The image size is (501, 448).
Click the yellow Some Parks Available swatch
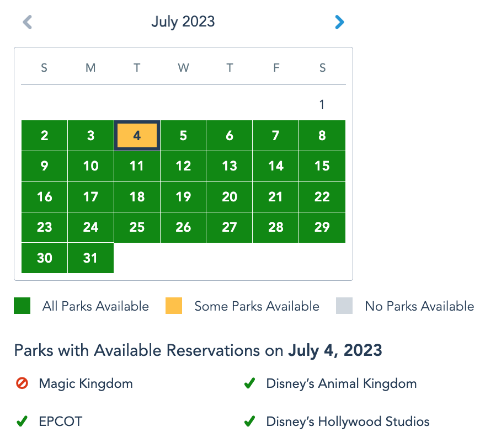click(174, 306)
